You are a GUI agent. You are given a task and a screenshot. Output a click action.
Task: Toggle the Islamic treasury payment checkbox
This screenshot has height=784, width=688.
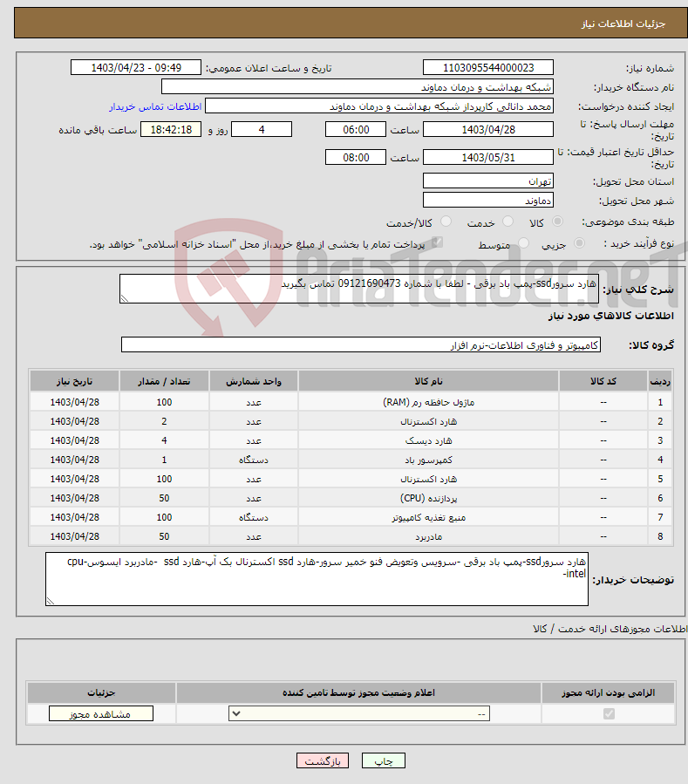pos(438,242)
